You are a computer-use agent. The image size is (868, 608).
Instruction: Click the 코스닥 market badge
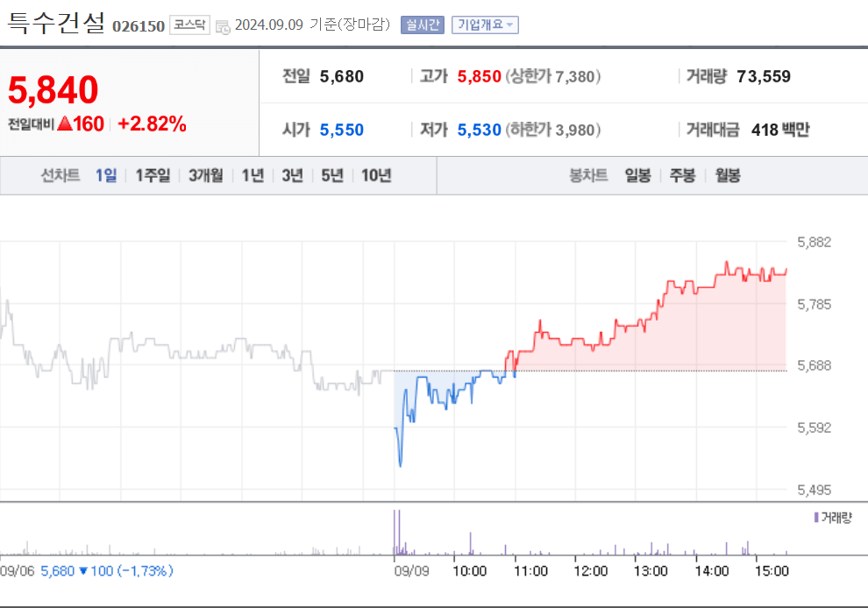click(189, 25)
